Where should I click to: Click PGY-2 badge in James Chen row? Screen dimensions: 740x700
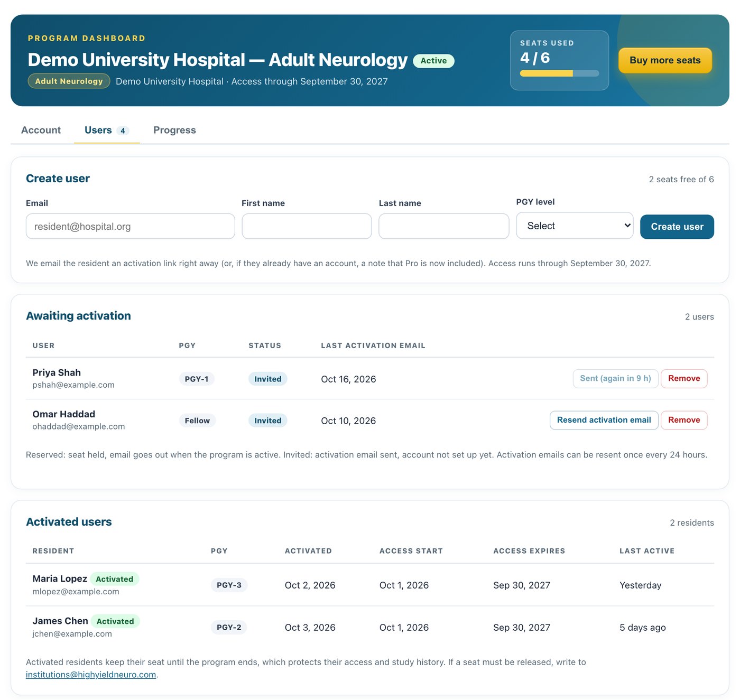229,627
